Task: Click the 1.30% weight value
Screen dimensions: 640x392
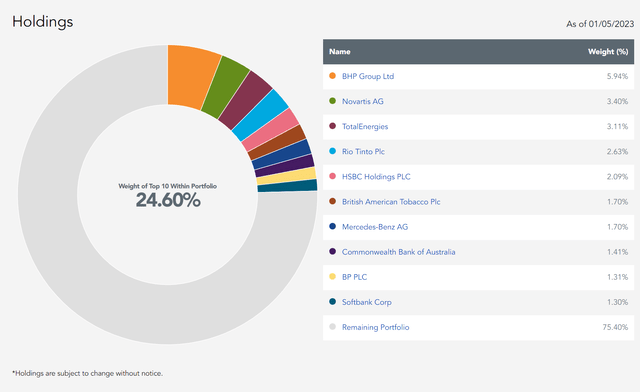Action: pyautogui.click(x=617, y=302)
